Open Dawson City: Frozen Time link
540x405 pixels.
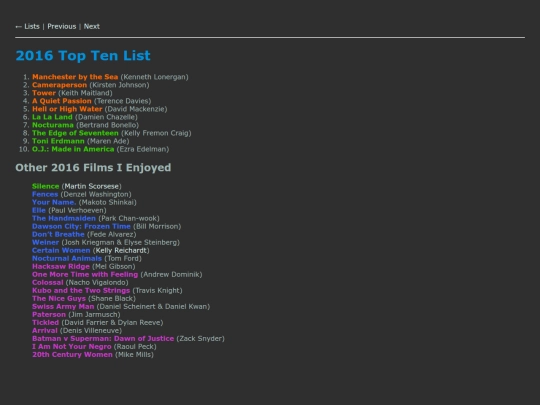pos(81,226)
